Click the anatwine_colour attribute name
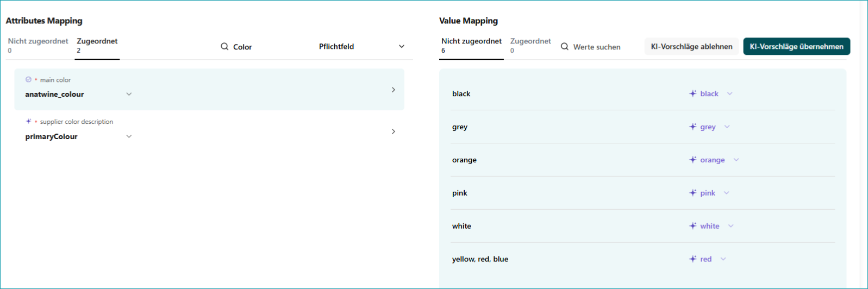This screenshot has height=289, width=868. 54,94
